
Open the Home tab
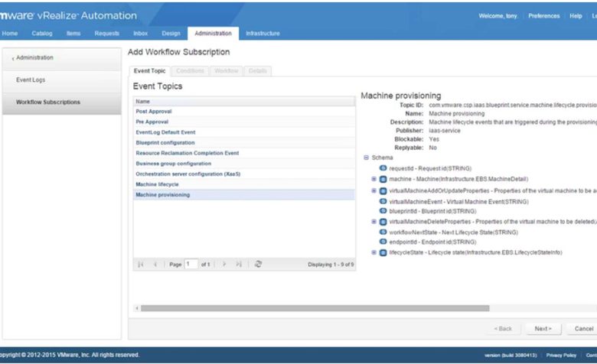pyautogui.click(x=9, y=34)
